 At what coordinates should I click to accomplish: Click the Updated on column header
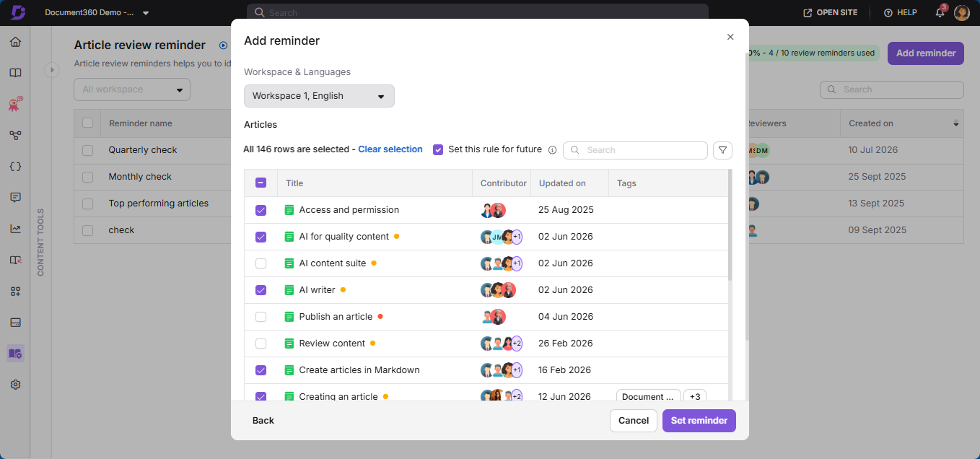(x=562, y=183)
